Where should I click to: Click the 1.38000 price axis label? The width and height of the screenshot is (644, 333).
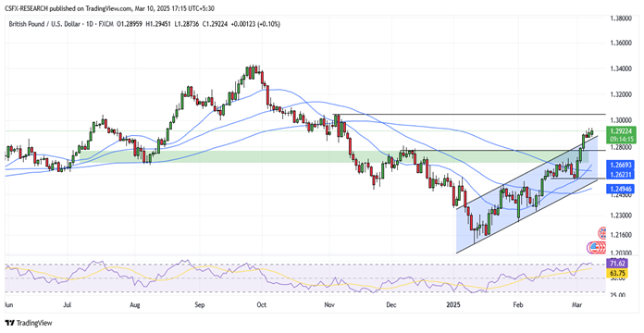pos(622,18)
